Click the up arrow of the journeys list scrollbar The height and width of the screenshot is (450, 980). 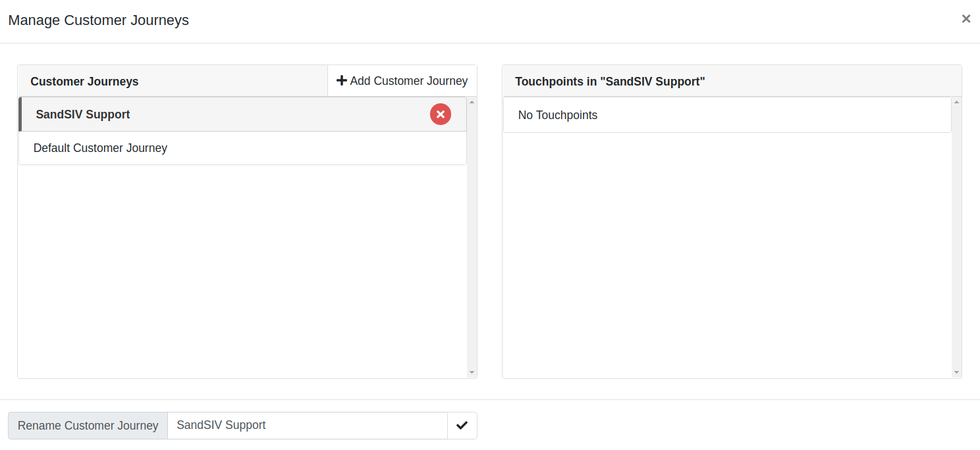pyautogui.click(x=472, y=102)
